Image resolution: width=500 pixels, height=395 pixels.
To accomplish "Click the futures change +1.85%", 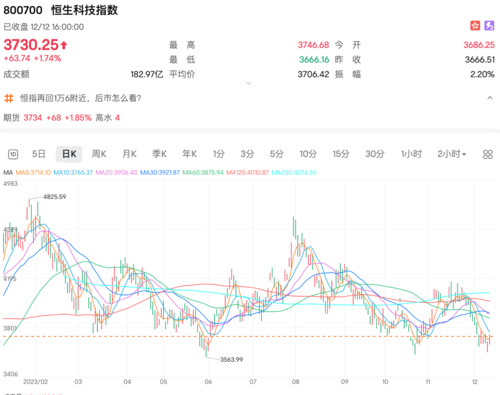I will tap(78, 118).
